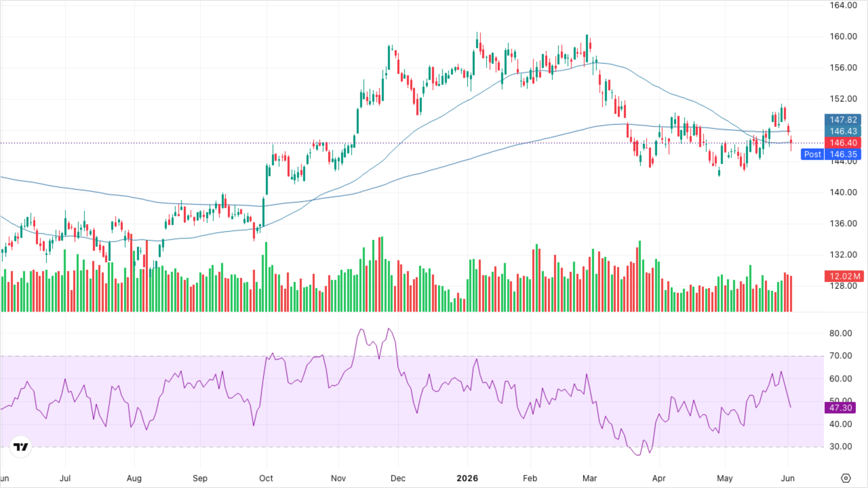868x488 pixels.
Task: Click the 132.00 price scale label
Action: click(843, 255)
